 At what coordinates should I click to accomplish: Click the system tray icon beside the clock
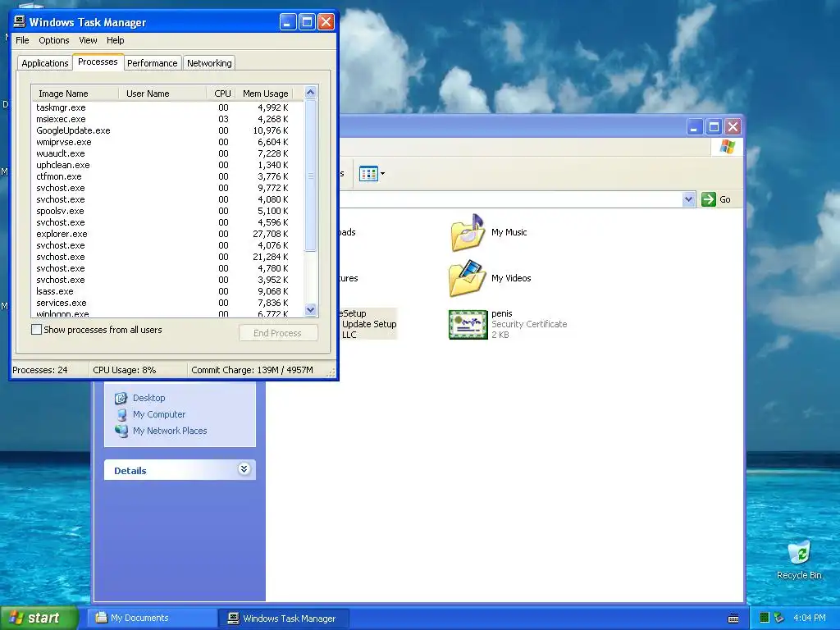(779, 618)
